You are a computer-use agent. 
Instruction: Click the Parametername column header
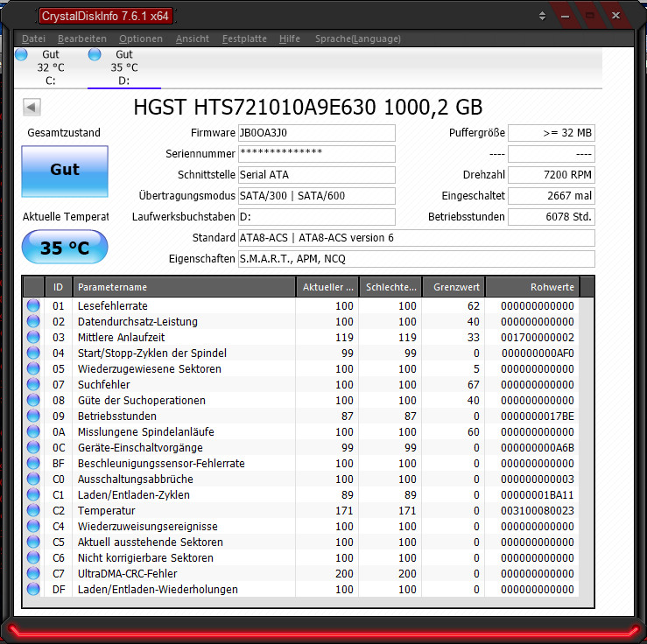[x=184, y=287]
